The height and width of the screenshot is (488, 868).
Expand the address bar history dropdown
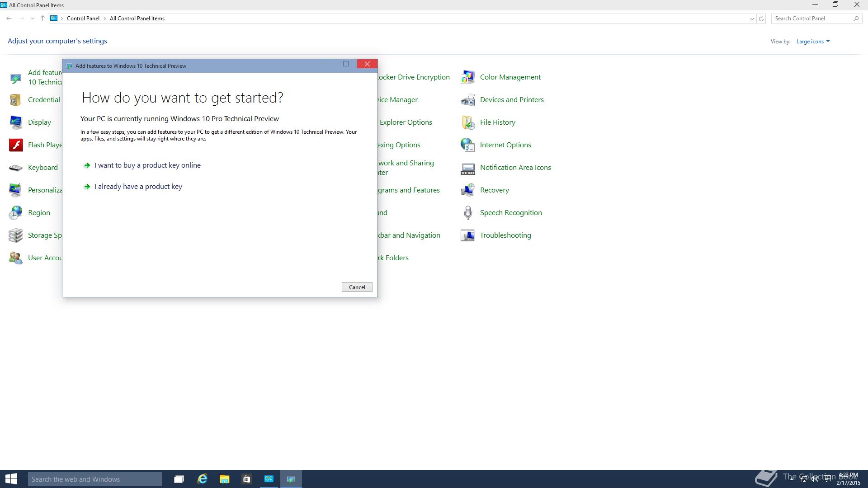[x=752, y=19]
